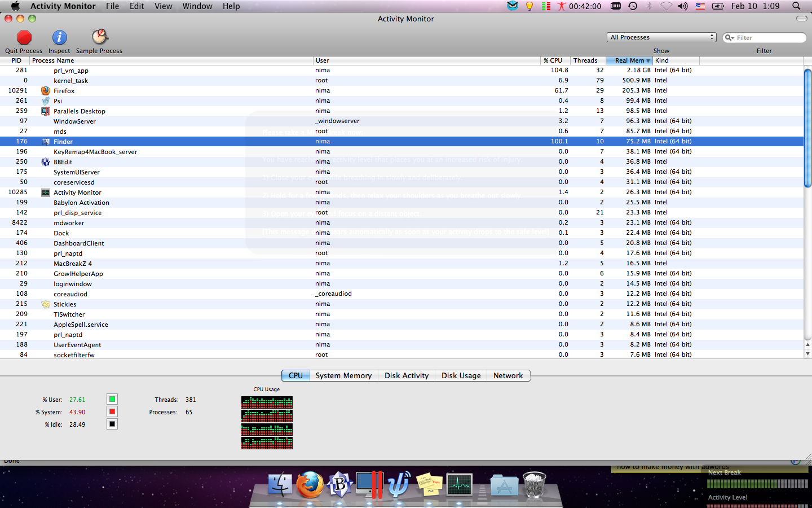Switch to the Disk Activity tab
812x508 pixels.
point(407,376)
